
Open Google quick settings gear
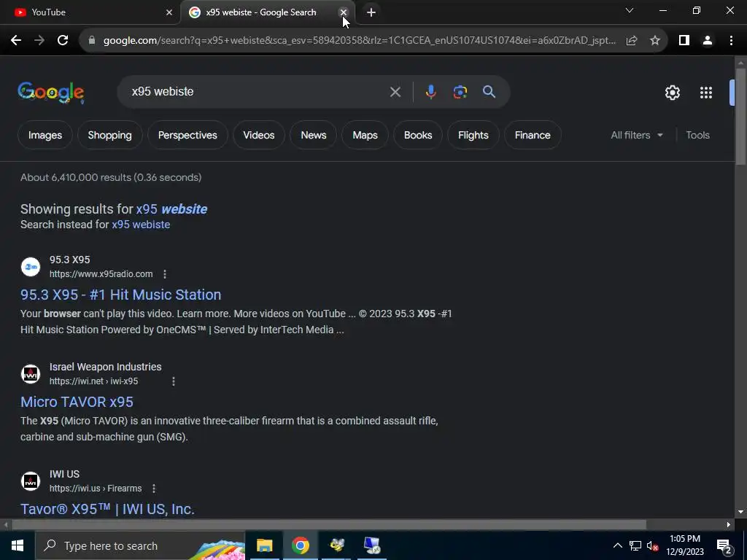click(672, 93)
